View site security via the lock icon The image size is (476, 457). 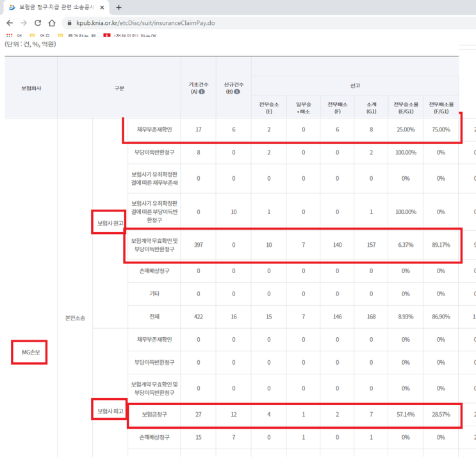coord(70,23)
